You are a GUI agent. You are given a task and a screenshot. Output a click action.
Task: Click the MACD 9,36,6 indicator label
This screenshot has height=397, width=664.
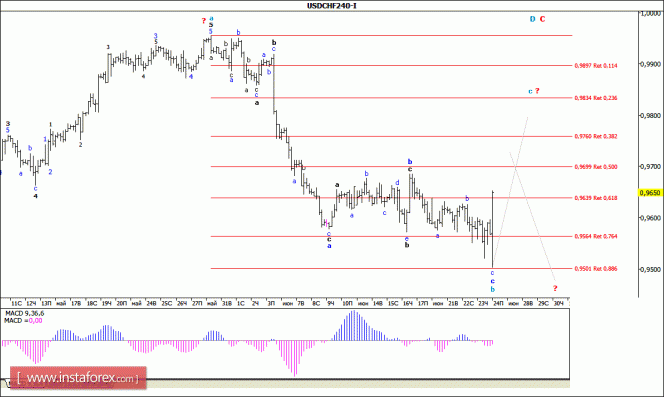pos(24,314)
